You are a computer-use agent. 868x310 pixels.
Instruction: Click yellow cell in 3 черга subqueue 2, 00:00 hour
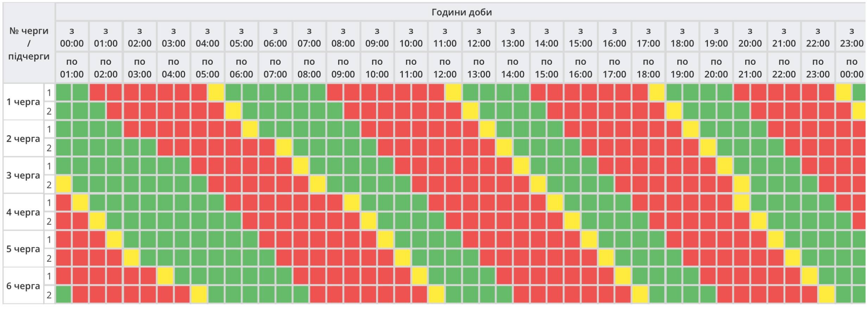tap(64, 184)
